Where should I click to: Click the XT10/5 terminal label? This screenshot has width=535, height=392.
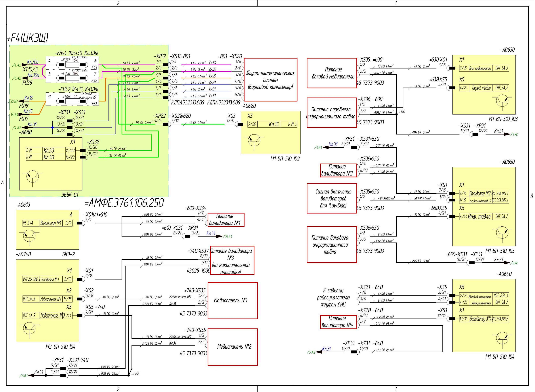[x=30, y=69]
